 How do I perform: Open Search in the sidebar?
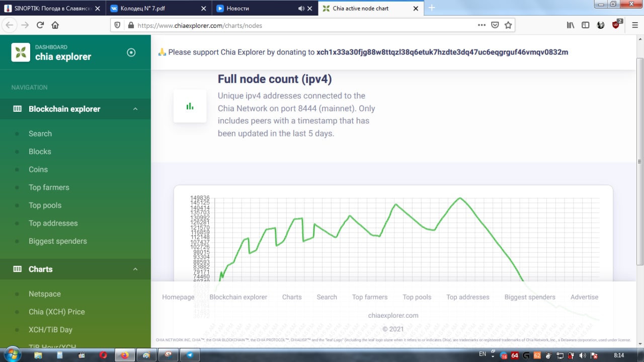coord(40,133)
